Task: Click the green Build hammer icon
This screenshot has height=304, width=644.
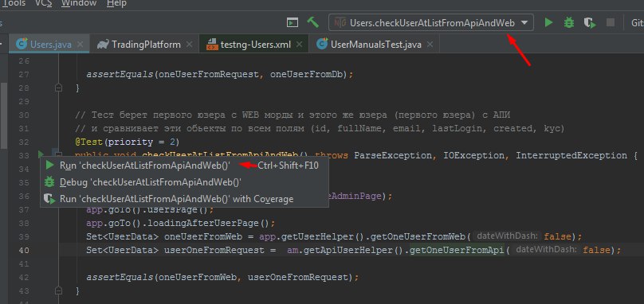Action: coord(313,22)
